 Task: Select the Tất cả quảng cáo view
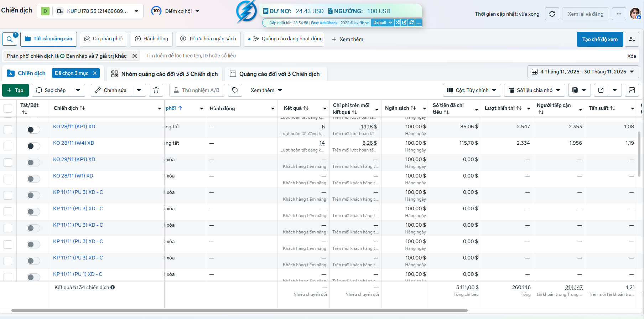[48, 39]
